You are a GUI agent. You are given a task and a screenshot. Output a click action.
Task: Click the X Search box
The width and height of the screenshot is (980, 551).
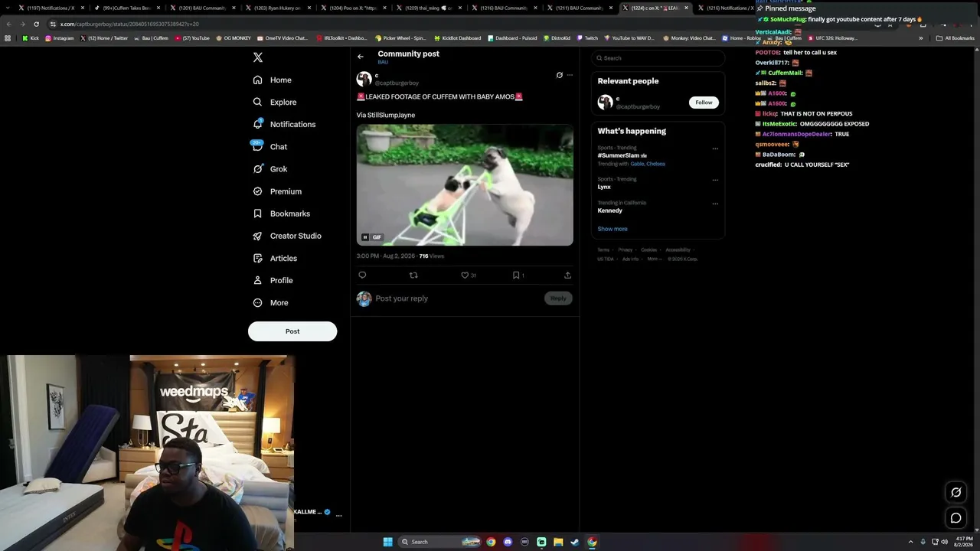[658, 58]
